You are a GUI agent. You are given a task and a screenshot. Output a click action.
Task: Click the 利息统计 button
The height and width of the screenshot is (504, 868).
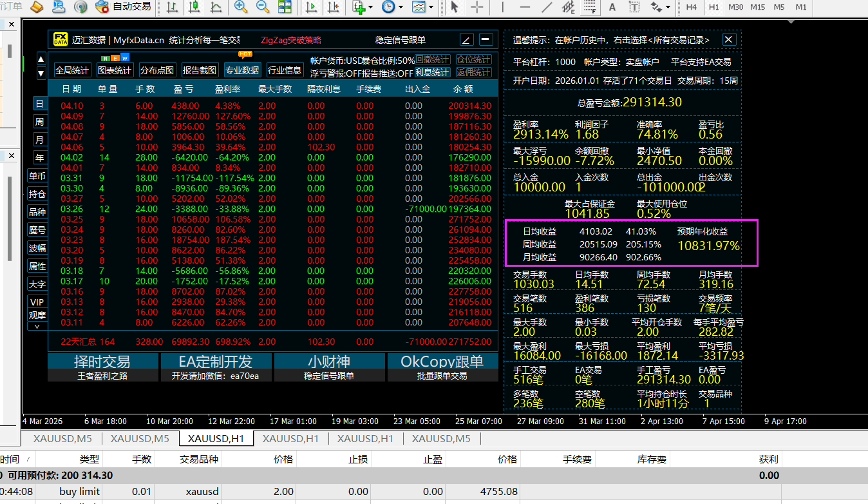[433, 72]
